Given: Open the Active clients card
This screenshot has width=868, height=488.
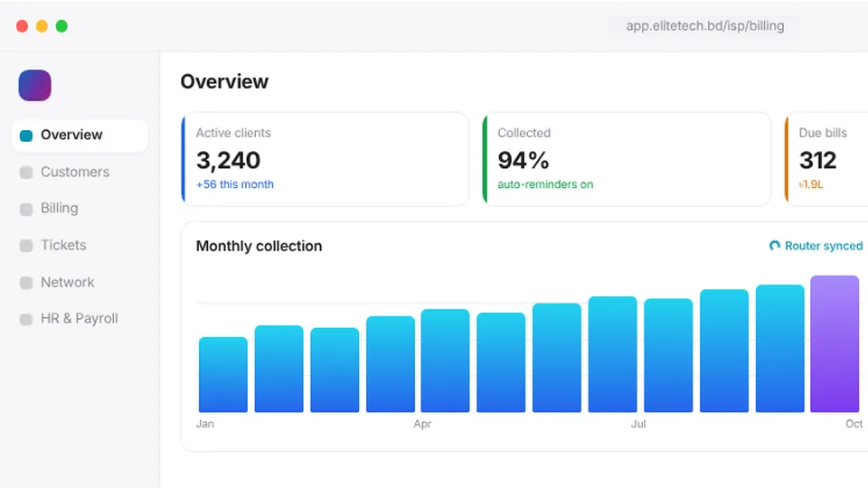Looking at the screenshot, I should click(x=325, y=159).
